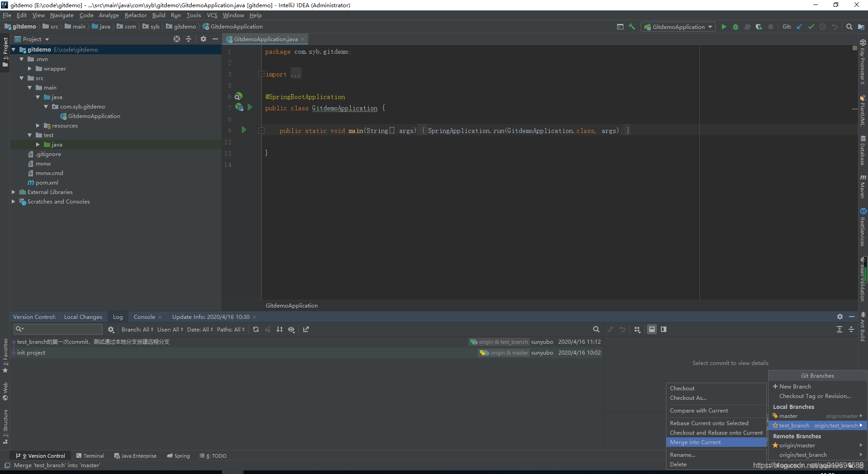The image size is (868, 474).
Task: Toggle the Favorites side tool window
Action: click(5, 355)
